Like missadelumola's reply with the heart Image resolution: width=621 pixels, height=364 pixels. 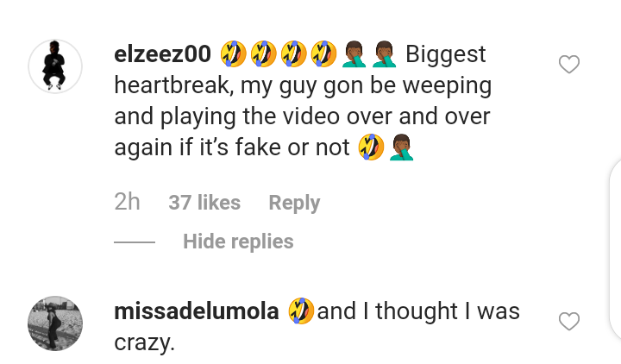(569, 322)
